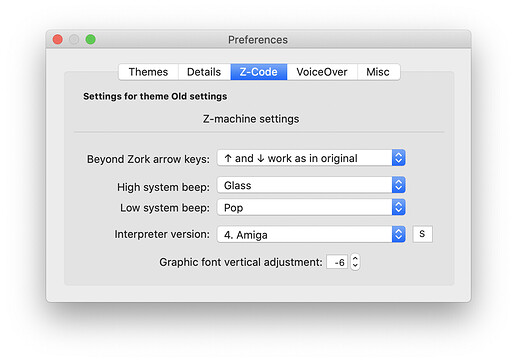Image resolution: width=517 pixels, height=363 pixels.
Task: Open the Misc tab
Action: [378, 72]
